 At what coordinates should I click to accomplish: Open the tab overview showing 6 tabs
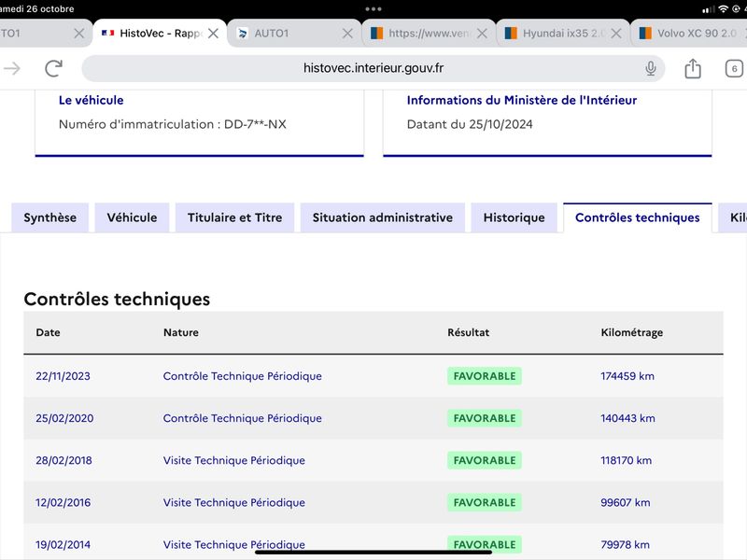pyautogui.click(x=734, y=68)
